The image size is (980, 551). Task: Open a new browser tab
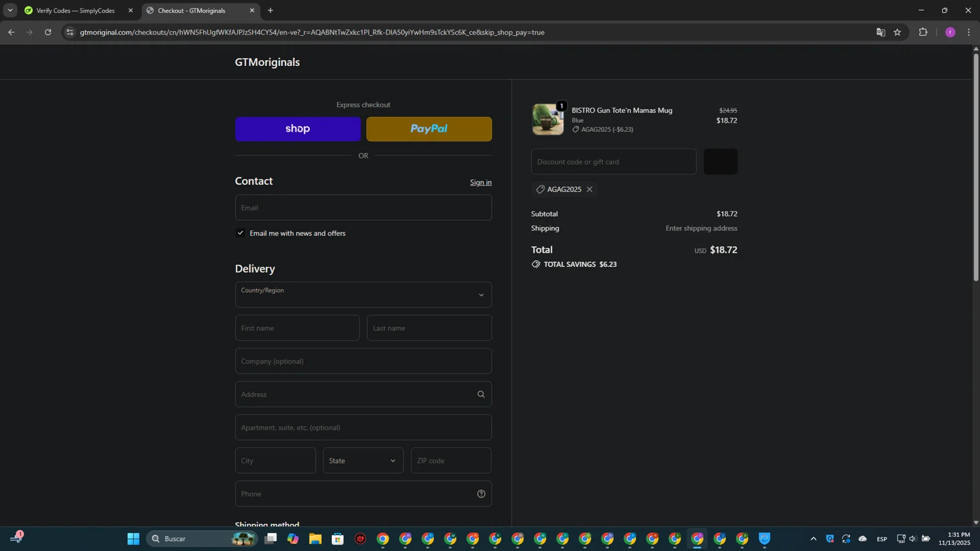[x=270, y=10]
